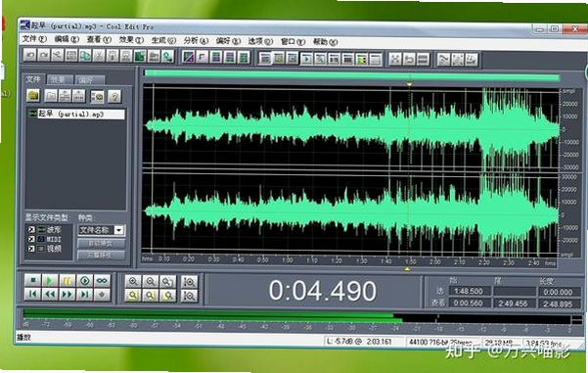Viewport: 588px width, 373px height.
Task: Click the button directly below the 文件名称 dropdown
Action: (101, 244)
